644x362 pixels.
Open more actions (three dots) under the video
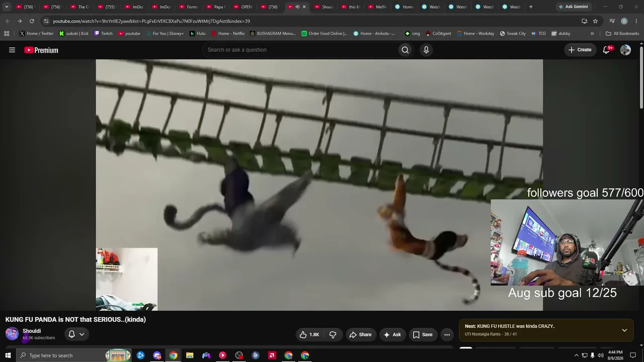[x=447, y=334]
